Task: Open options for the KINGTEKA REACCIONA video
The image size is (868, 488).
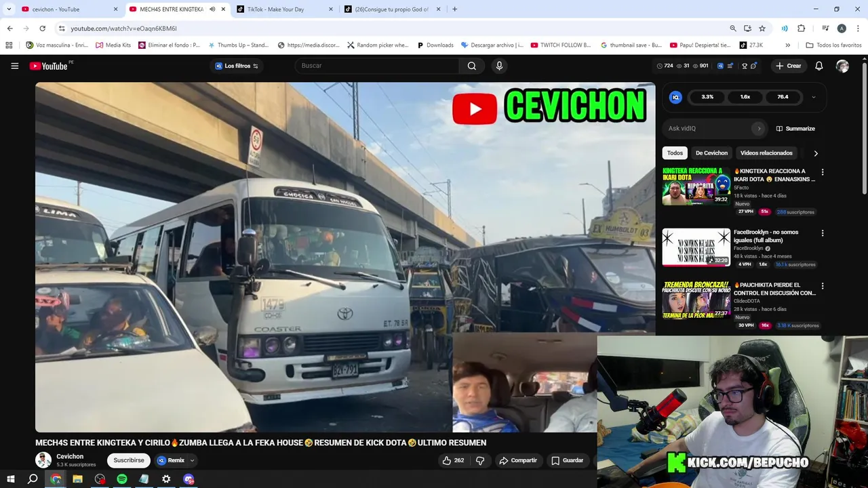Action: (823, 172)
